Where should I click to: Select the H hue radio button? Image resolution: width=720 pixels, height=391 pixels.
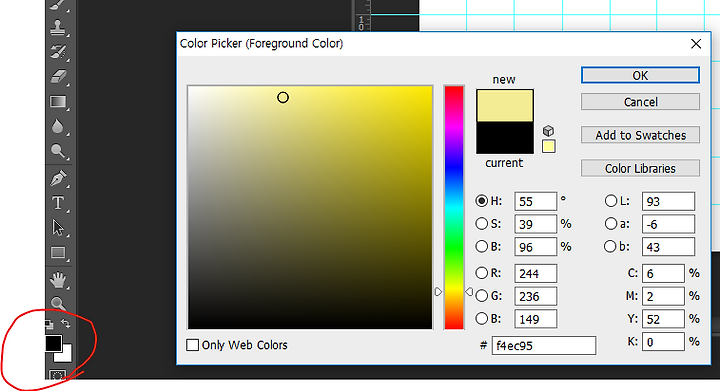pos(481,201)
